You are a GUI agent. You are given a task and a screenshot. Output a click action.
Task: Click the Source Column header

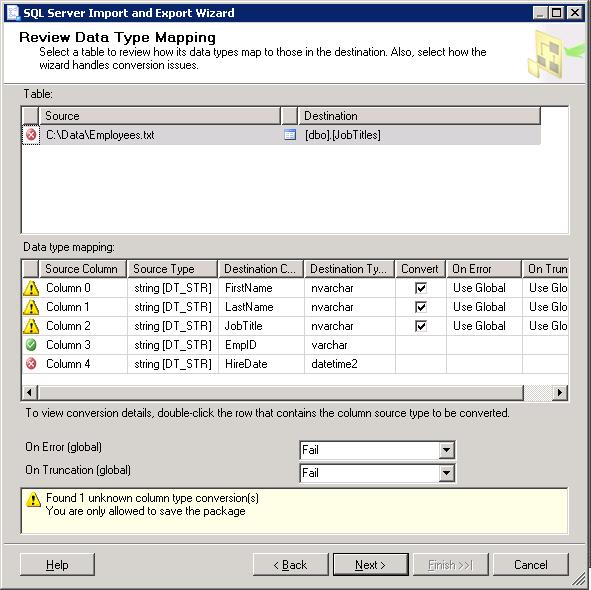[x=83, y=269]
